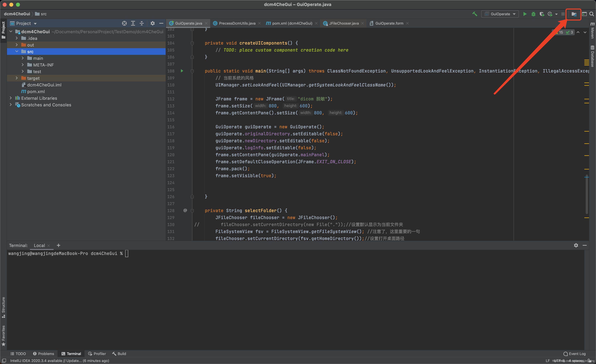
Task: Switch to PrecessDcmUtils.java editor tab
Action: click(237, 23)
